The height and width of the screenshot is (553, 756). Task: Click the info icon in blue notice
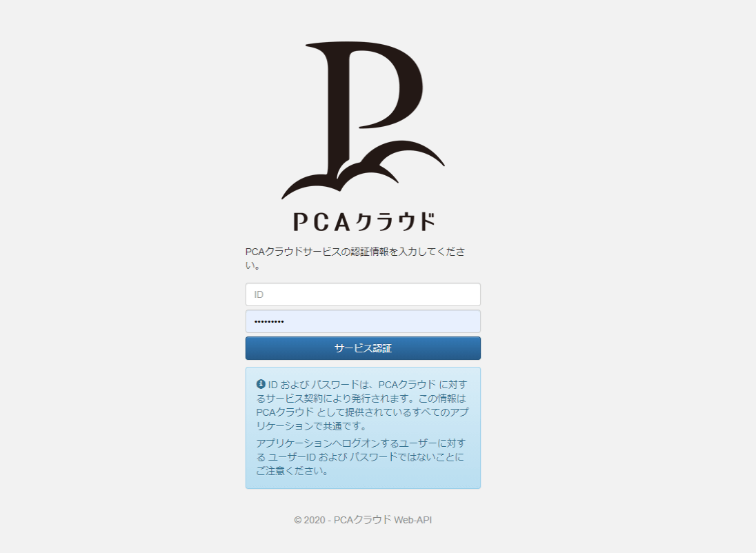(x=261, y=384)
